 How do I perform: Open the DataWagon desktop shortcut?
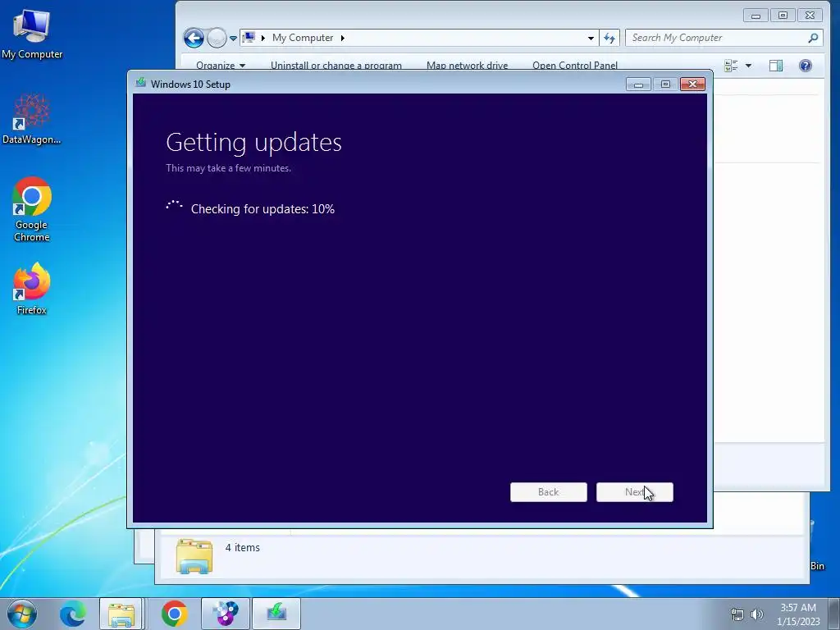32,119
